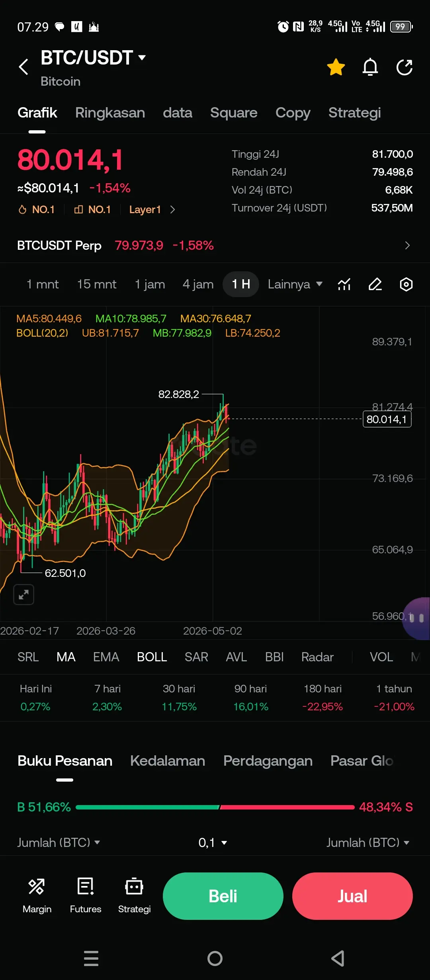Switch to Grafik tab

click(37, 113)
